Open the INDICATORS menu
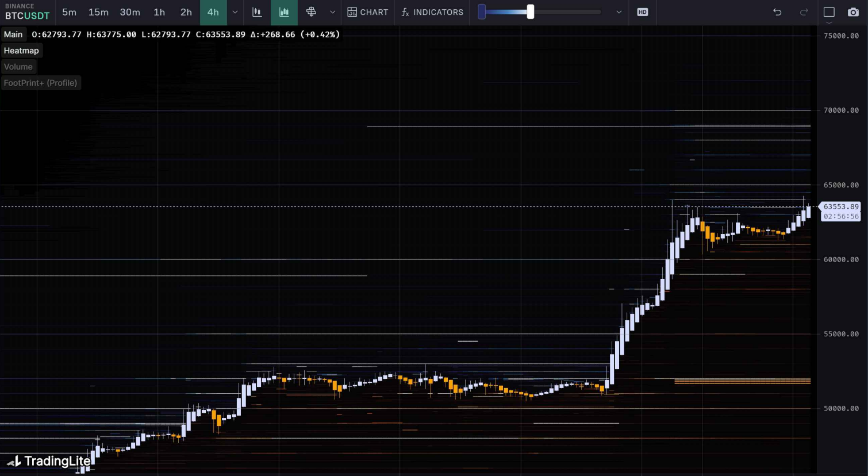868x476 pixels. click(x=432, y=12)
